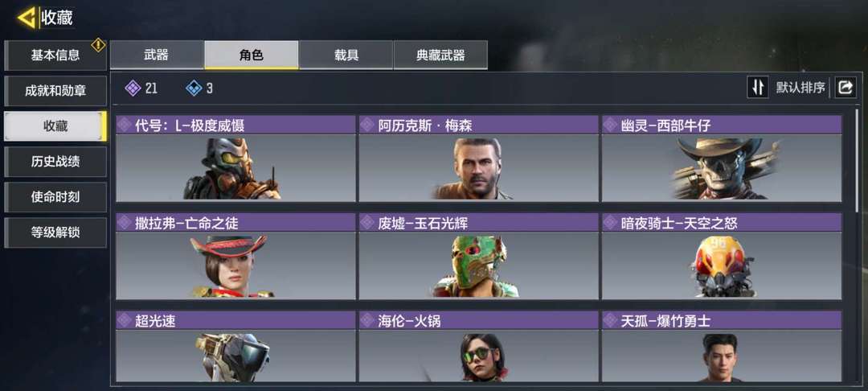Open the 典藏武器 tab
This screenshot has width=868, height=391.
coord(440,55)
